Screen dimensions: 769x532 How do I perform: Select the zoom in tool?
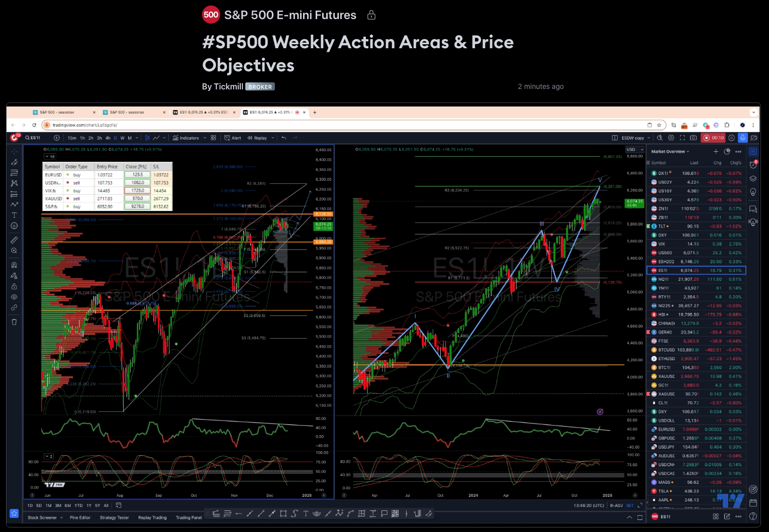[14, 250]
